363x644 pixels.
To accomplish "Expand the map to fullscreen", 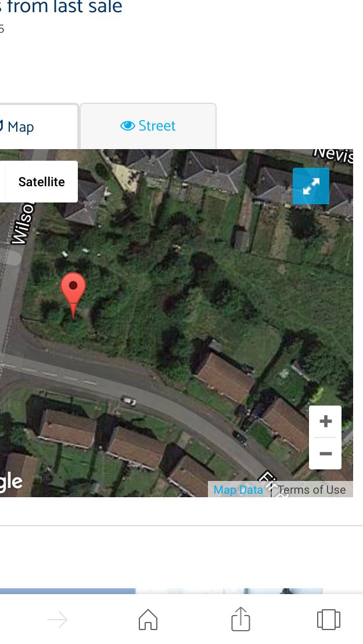I will click(x=311, y=186).
